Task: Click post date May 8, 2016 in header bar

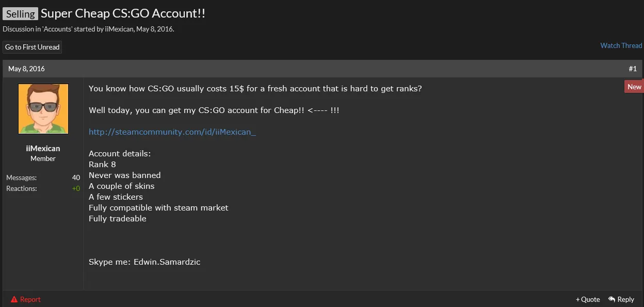Action: point(26,69)
